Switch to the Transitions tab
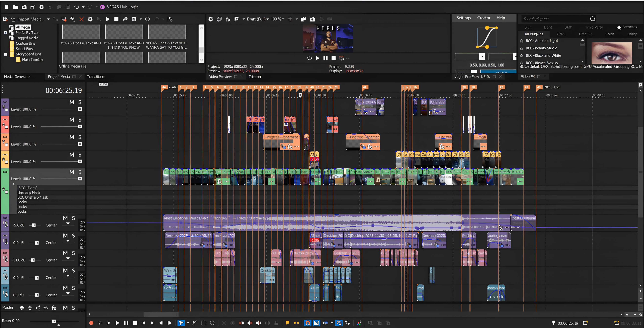The image size is (644, 328). [95, 77]
